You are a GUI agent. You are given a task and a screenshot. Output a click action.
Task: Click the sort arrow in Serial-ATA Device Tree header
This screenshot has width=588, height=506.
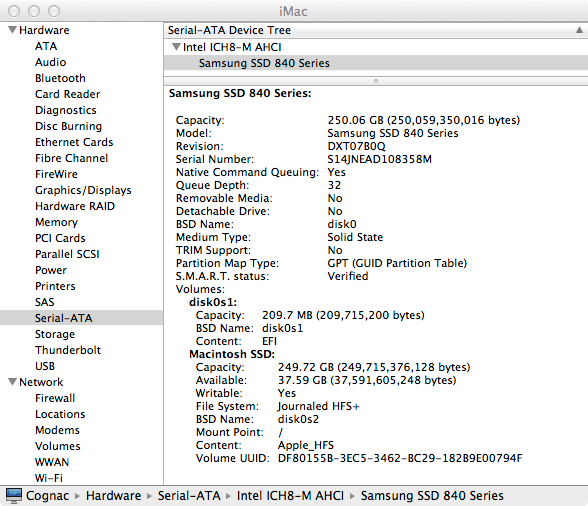coord(579,30)
